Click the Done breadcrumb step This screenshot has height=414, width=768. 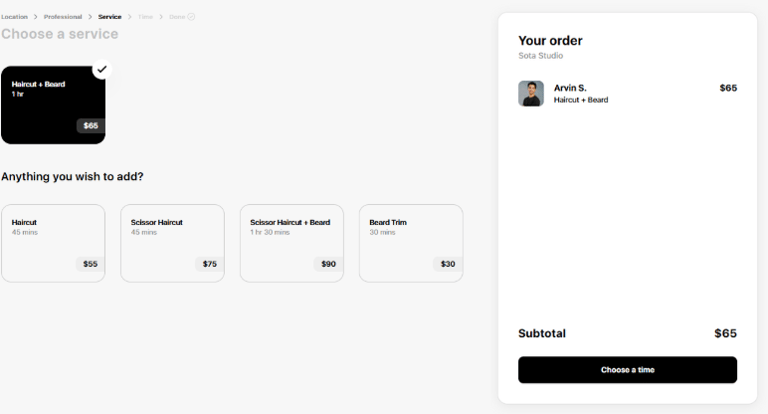point(177,17)
